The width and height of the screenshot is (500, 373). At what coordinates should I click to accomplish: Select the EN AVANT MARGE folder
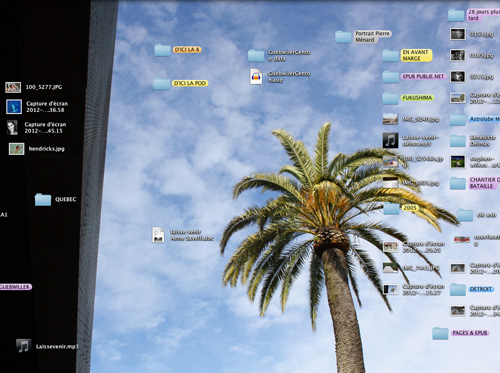pos(390,55)
